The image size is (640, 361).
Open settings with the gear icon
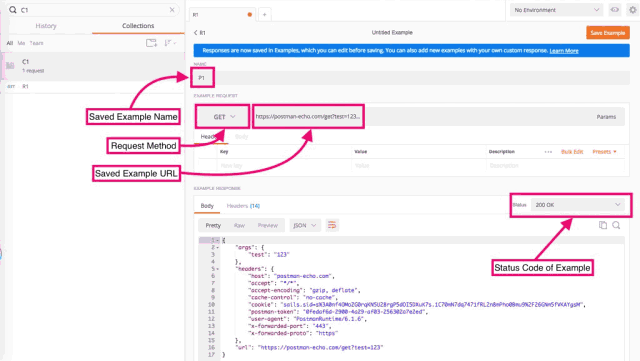click(x=633, y=10)
